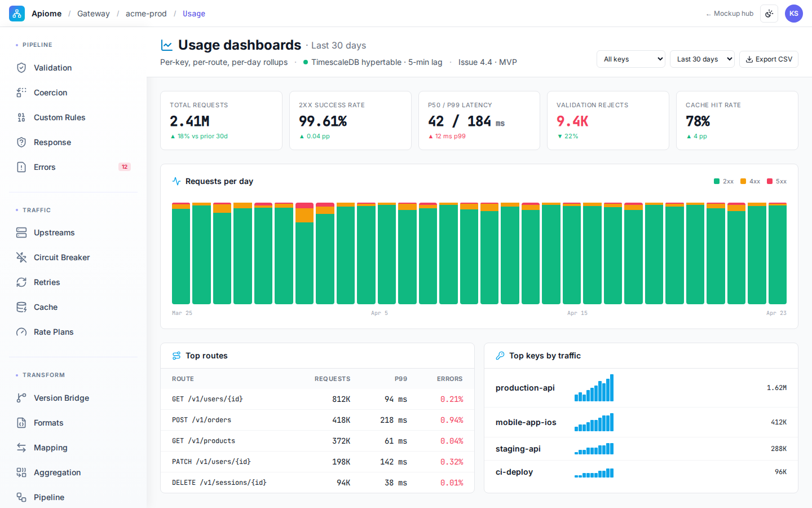
Task: Open the Errors menu item
Action: tap(73, 167)
